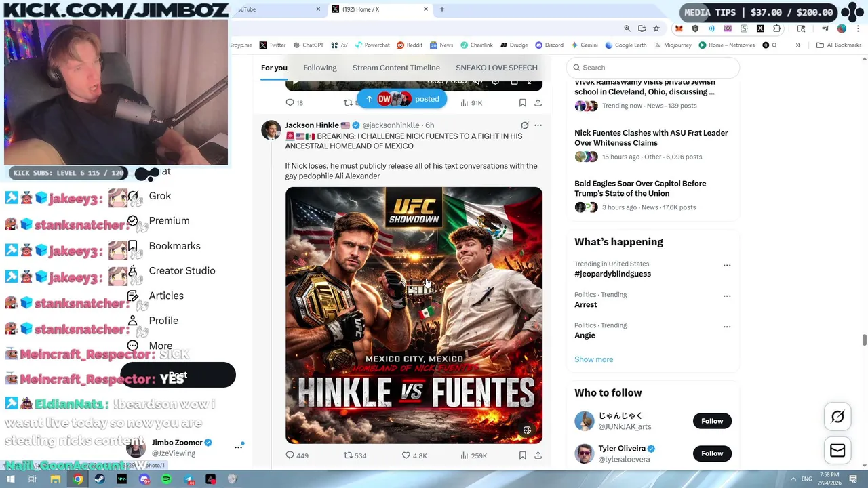This screenshot has height=488, width=868.
Task: Open options for the Angie trend
Action: click(727, 327)
